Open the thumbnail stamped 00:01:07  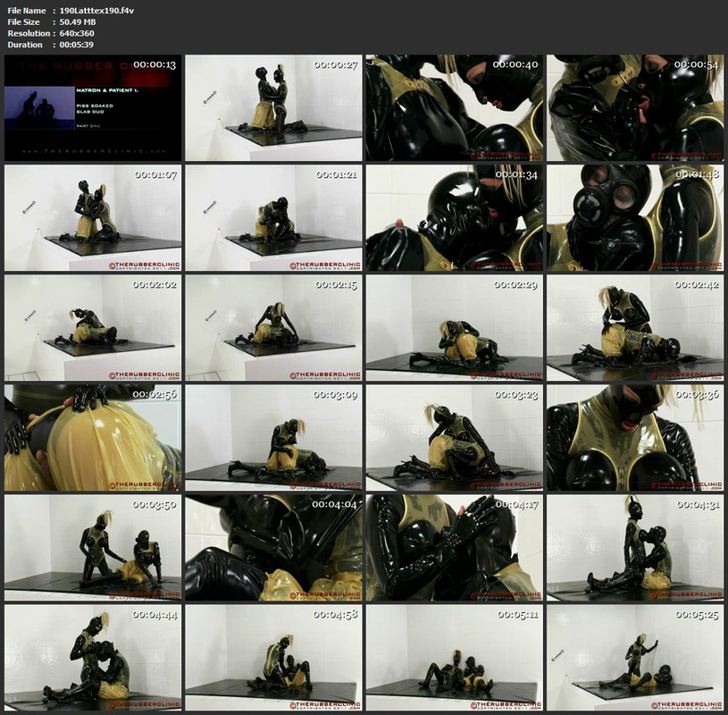(93, 218)
